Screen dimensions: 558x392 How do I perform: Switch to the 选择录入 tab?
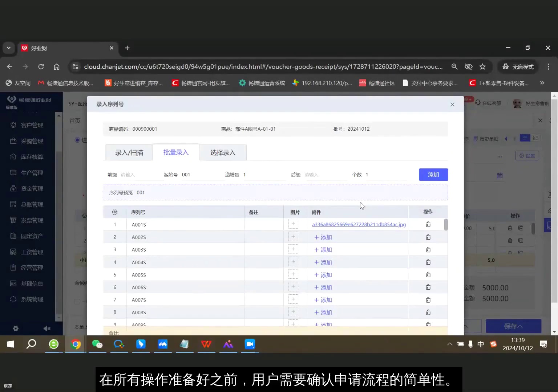(223, 152)
